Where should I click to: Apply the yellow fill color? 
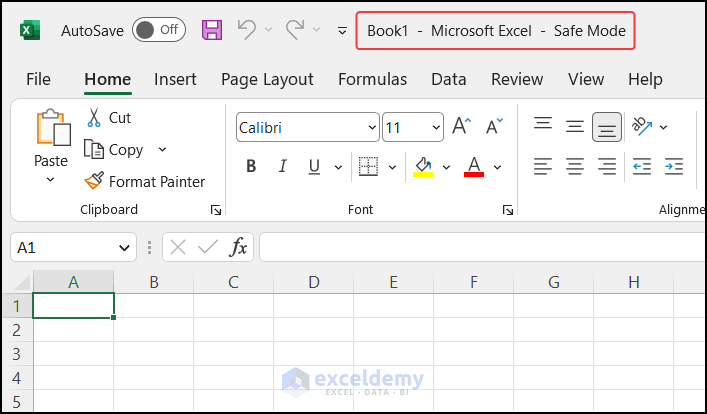(x=423, y=166)
